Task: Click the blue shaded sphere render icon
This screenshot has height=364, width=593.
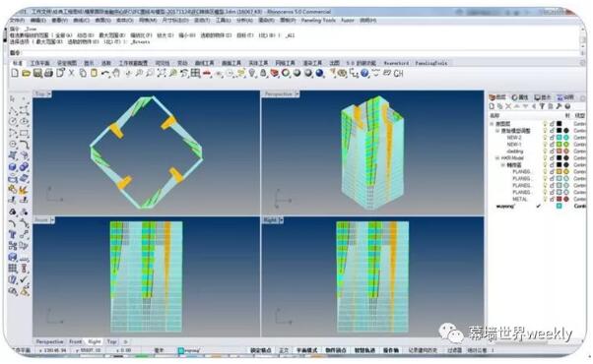Action: pyautogui.click(x=319, y=73)
